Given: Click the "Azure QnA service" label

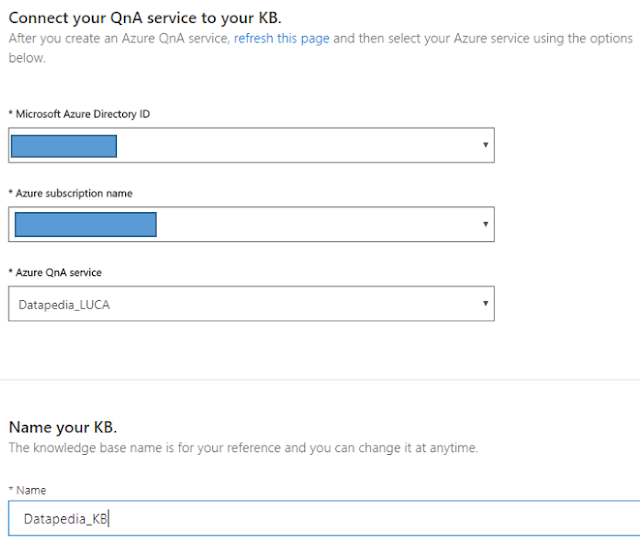Looking at the screenshot, I should (58, 272).
